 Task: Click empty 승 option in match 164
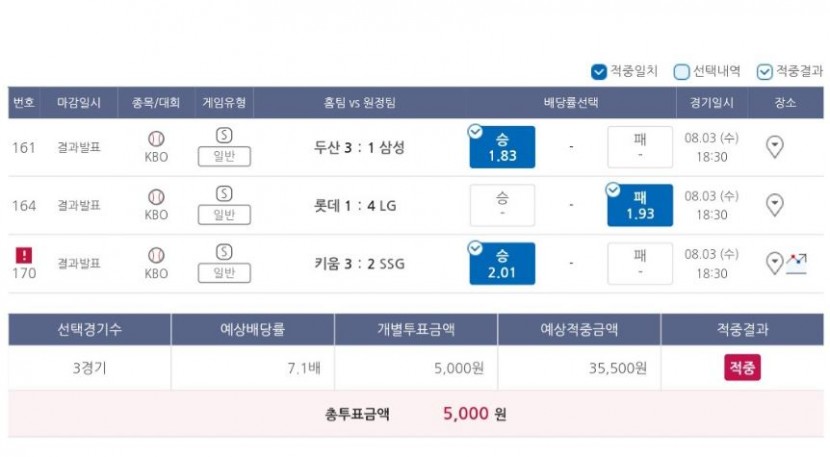coord(502,205)
